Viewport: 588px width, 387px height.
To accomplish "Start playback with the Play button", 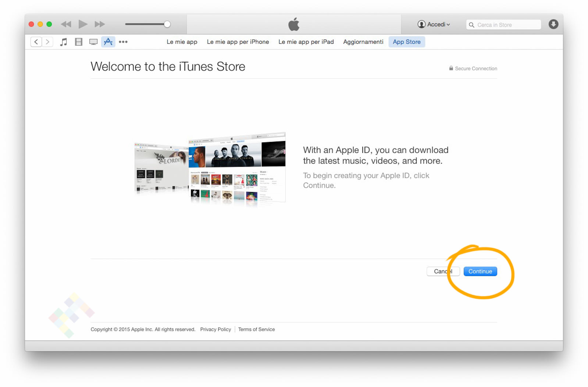I will tap(83, 24).
